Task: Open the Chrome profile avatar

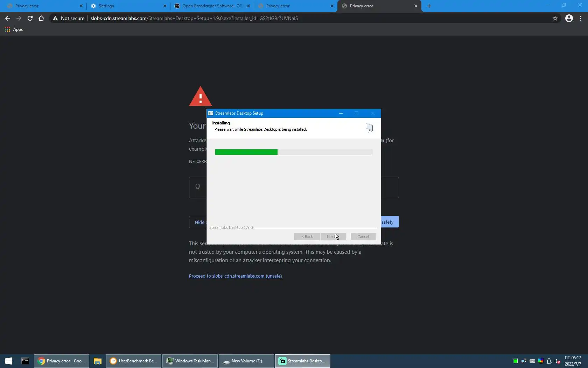Action: click(x=569, y=18)
